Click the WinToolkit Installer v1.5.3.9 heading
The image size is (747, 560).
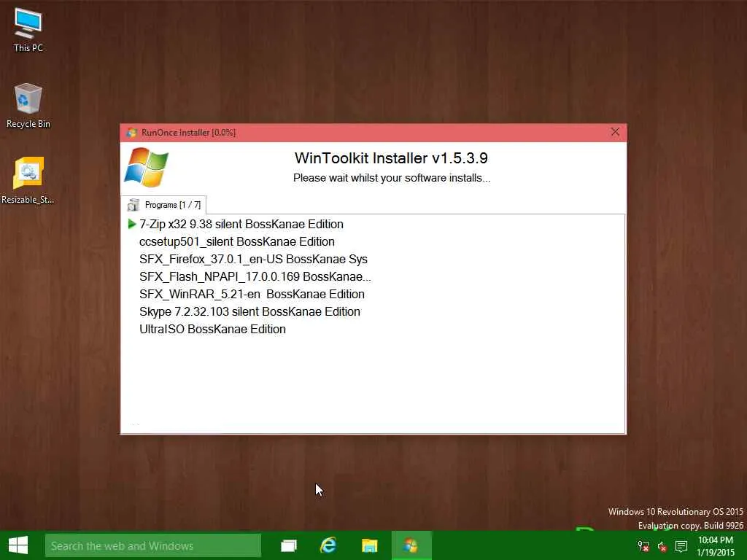point(391,158)
